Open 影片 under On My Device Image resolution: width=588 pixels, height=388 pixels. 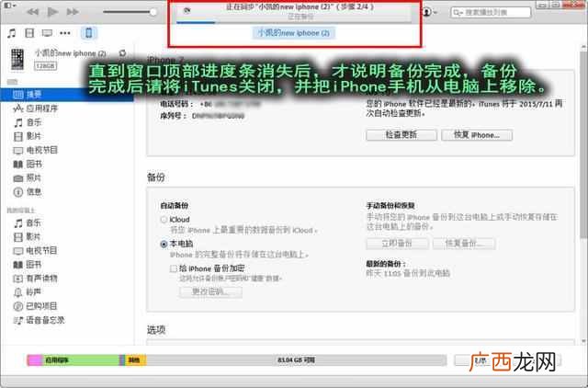tap(27, 237)
